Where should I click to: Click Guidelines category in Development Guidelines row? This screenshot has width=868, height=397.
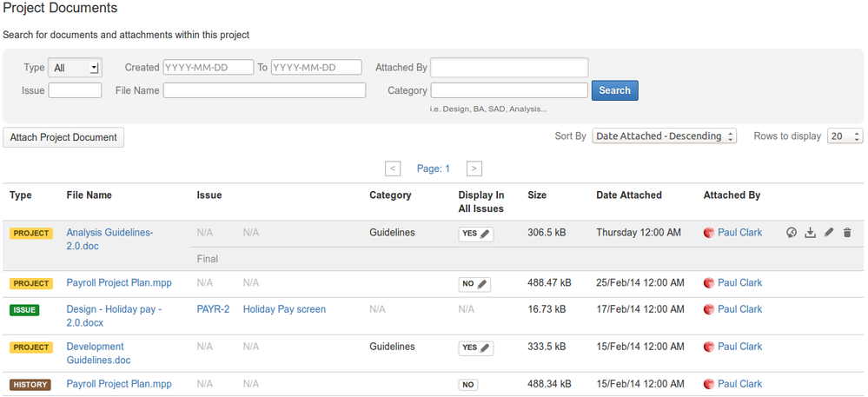[x=392, y=347]
